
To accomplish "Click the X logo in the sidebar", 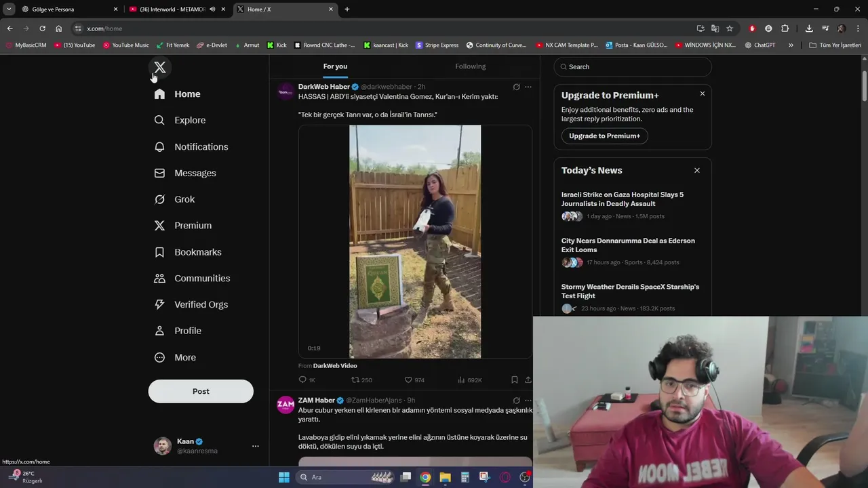I will pyautogui.click(x=160, y=67).
